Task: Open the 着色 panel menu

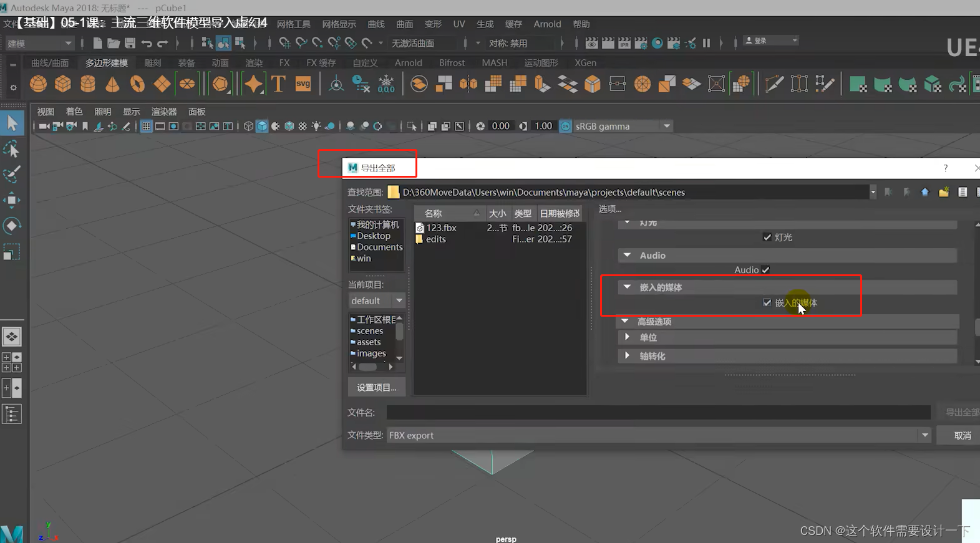Action: pos(74,112)
